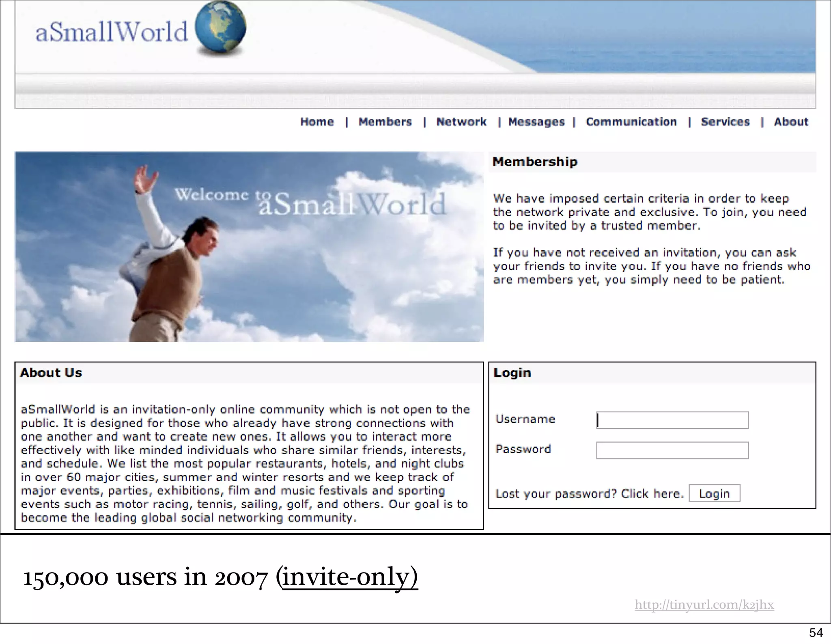This screenshot has height=644, width=831.
Task: Open the Home menu item
Action: coord(317,122)
